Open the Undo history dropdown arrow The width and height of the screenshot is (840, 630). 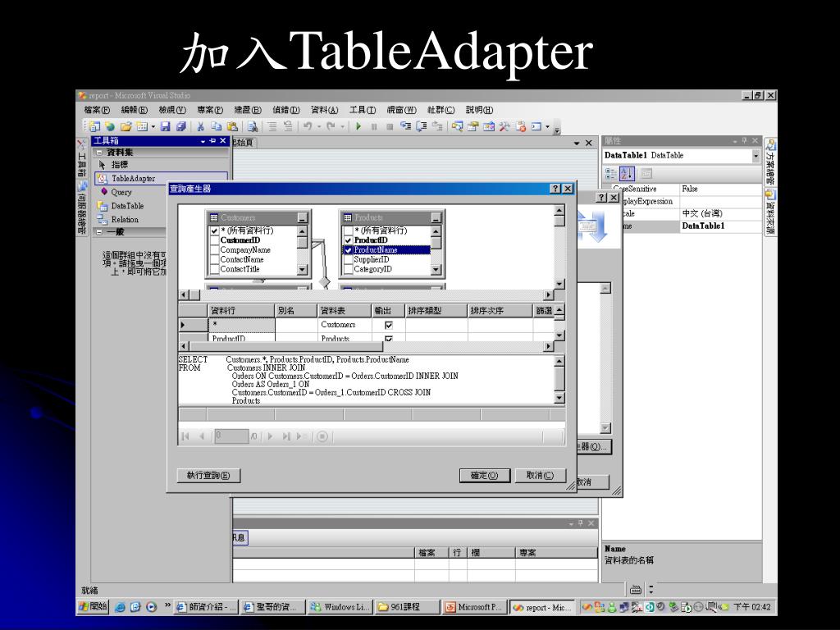[318, 127]
